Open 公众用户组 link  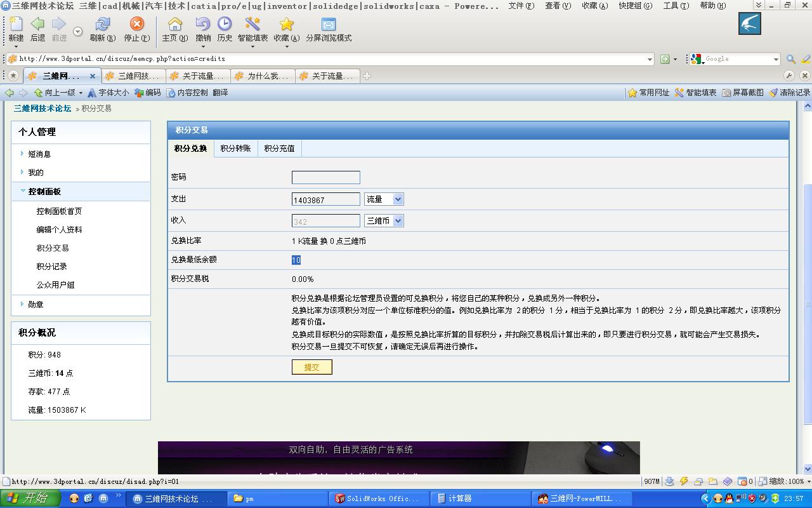click(x=55, y=285)
